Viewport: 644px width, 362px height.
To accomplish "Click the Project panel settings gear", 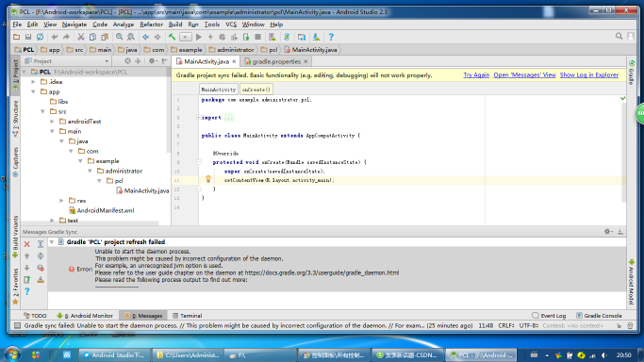I will tap(153, 61).
